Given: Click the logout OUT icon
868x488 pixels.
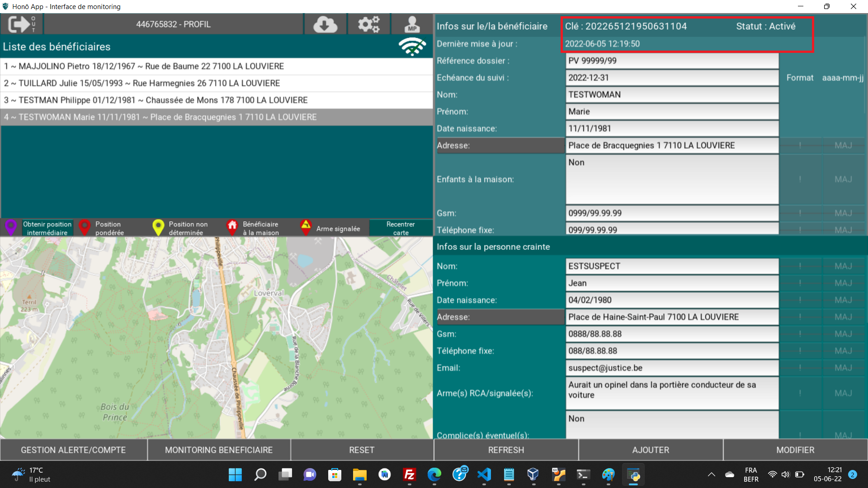Looking at the screenshot, I should tap(21, 24).
